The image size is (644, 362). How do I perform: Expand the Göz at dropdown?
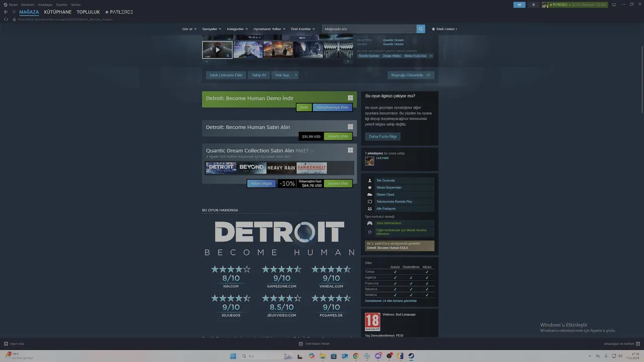click(x=189, y=29)
